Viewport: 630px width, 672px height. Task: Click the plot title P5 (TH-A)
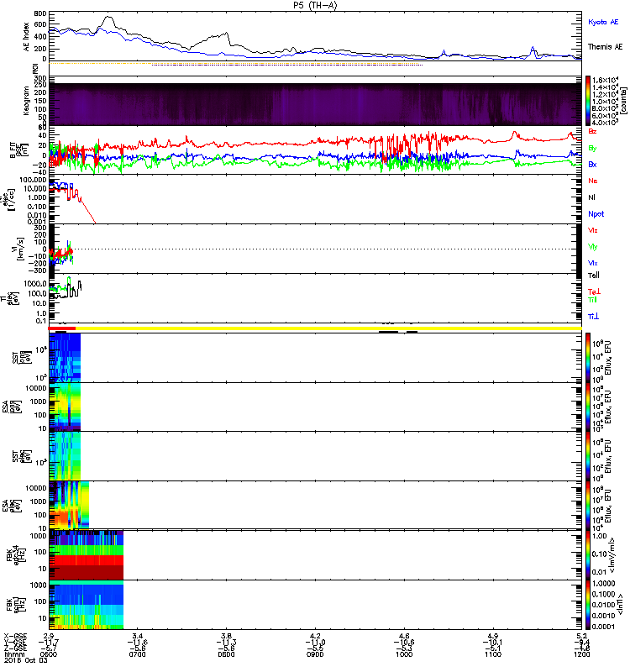click(x=315, y=5)
